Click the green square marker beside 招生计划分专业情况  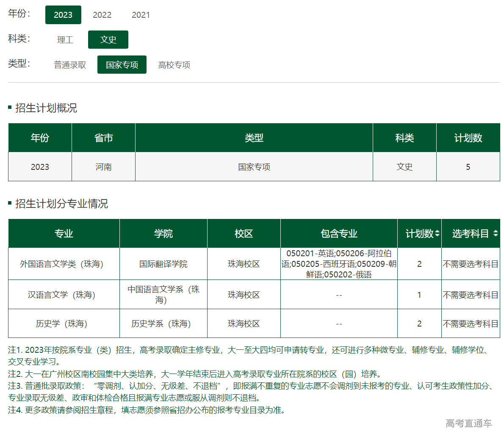click(x=10, y=204)
